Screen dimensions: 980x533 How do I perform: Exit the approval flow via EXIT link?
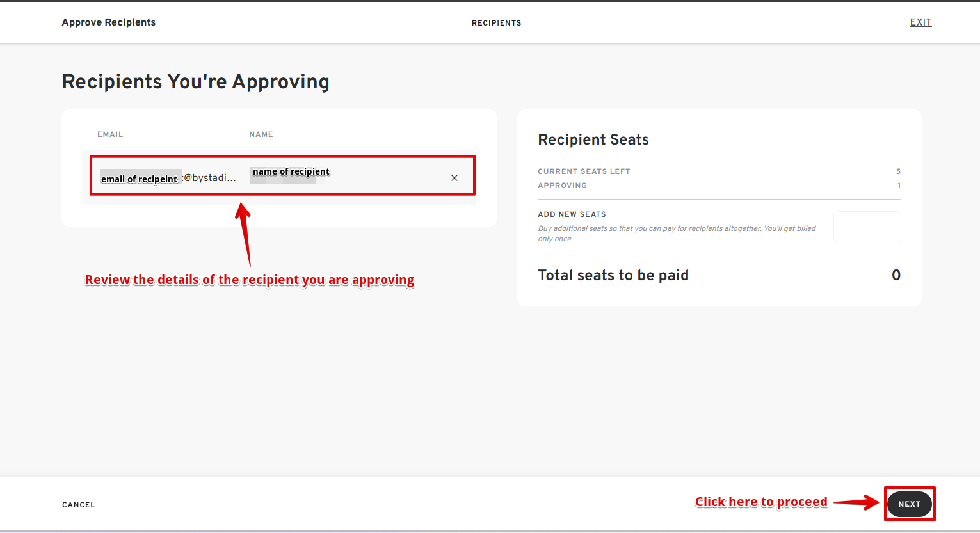click(920, 22)
